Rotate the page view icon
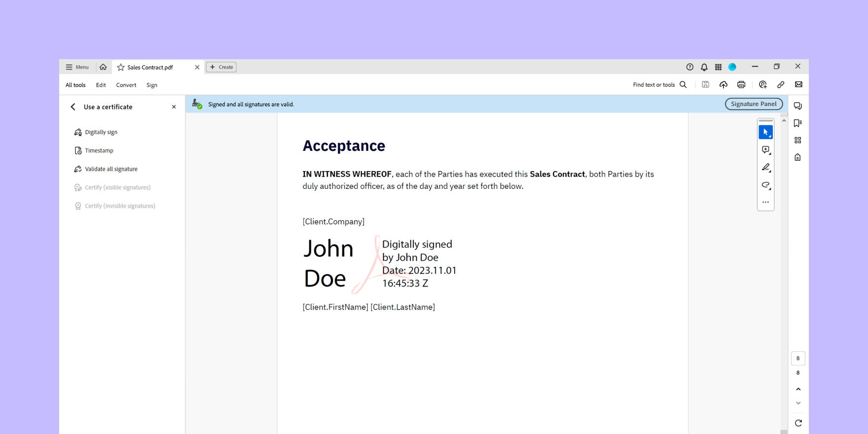The width and height of the screenshot is (868, 434). pos(798,423)
